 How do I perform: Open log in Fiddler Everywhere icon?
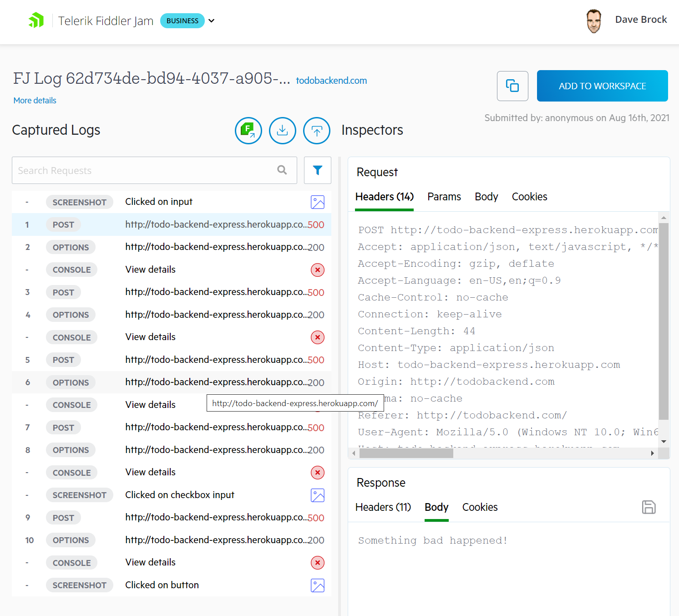click(x=248, y=131)
